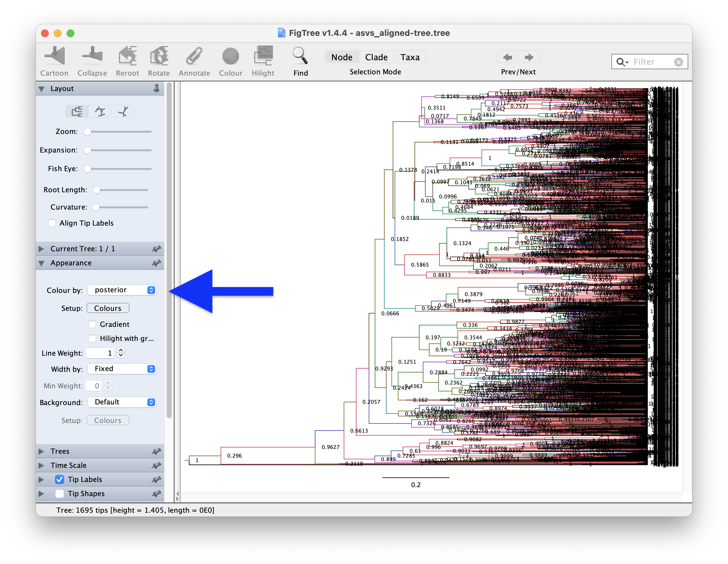Click the scale bar 0.2 label
728x564 pixels.
(416, 485)
